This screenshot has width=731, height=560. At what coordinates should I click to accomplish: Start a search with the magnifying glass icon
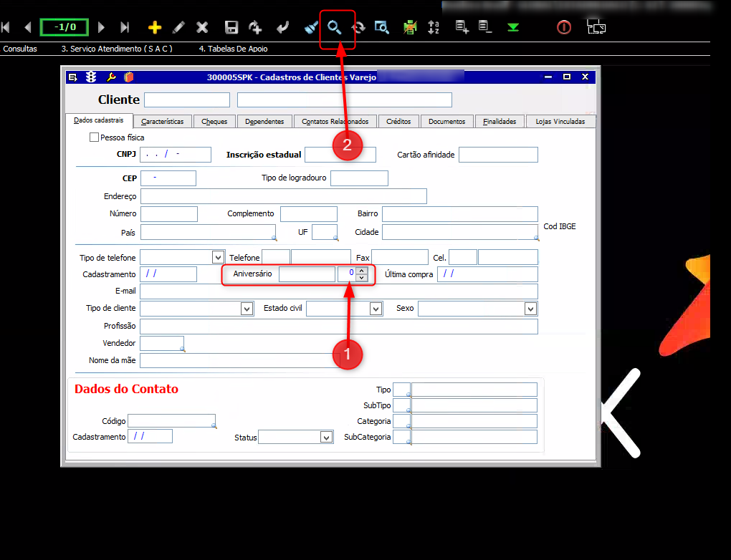point(334,27)
